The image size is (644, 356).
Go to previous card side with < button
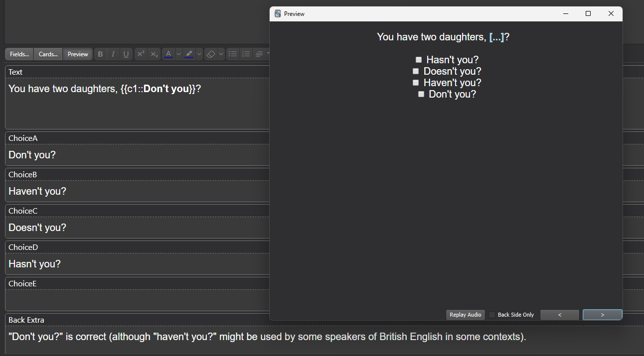[560, 315]
